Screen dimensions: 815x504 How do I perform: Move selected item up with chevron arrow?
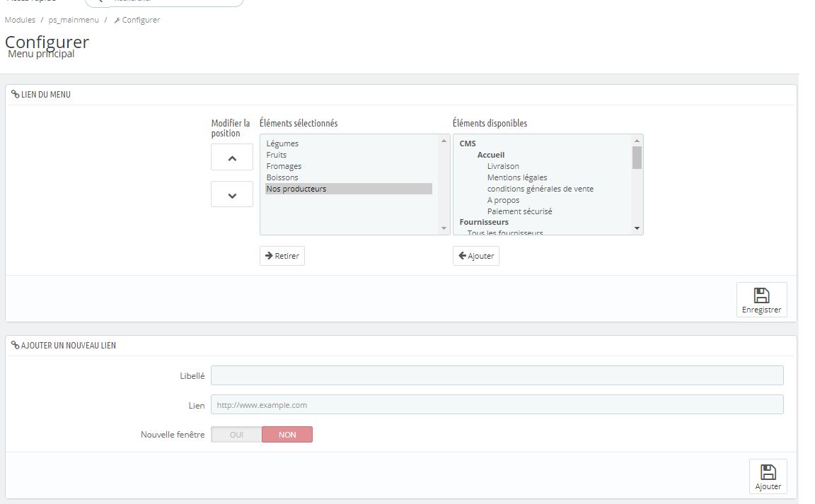(x=232, y=158)
